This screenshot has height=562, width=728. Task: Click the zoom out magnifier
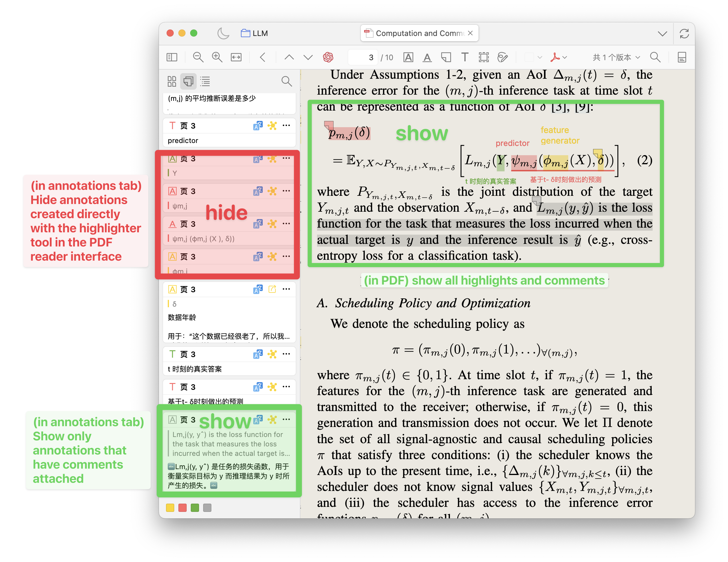[x=198, y=57]
